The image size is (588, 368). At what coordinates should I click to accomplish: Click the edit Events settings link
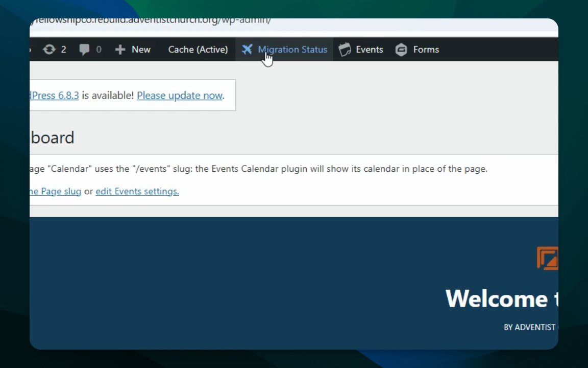137,191
